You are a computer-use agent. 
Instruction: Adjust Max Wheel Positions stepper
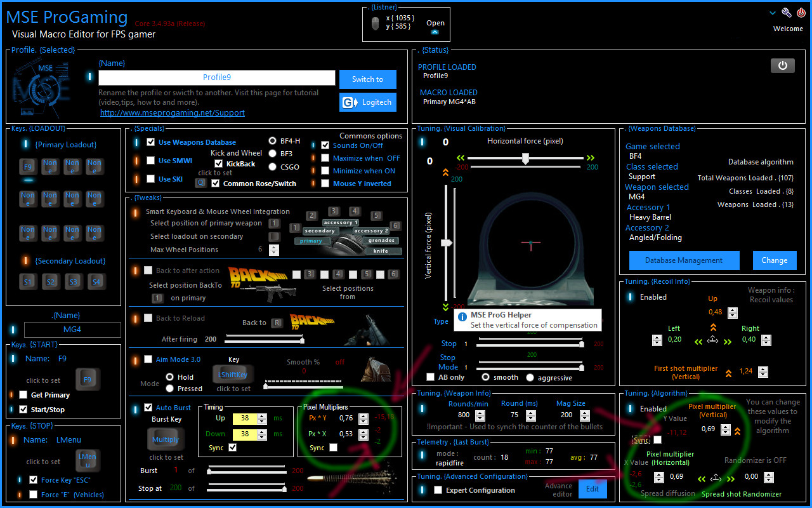click(x=273, y=250)
